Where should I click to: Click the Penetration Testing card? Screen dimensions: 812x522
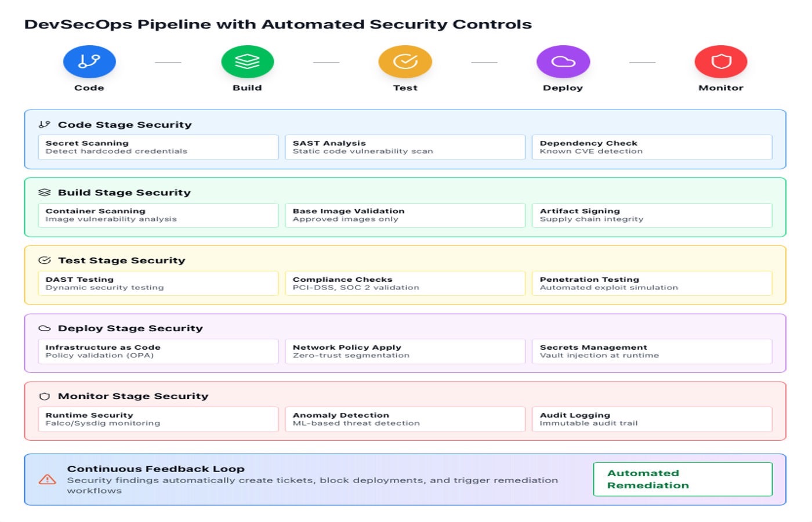click(652, 283)
